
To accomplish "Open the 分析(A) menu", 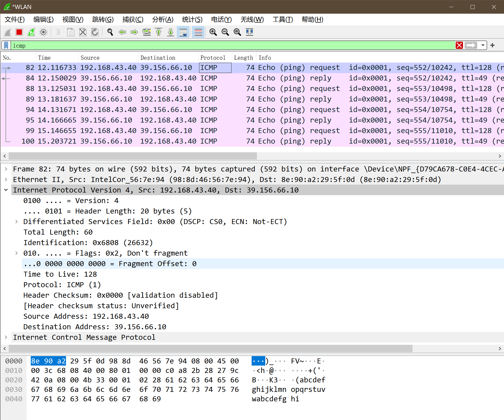I will (163, 19).
